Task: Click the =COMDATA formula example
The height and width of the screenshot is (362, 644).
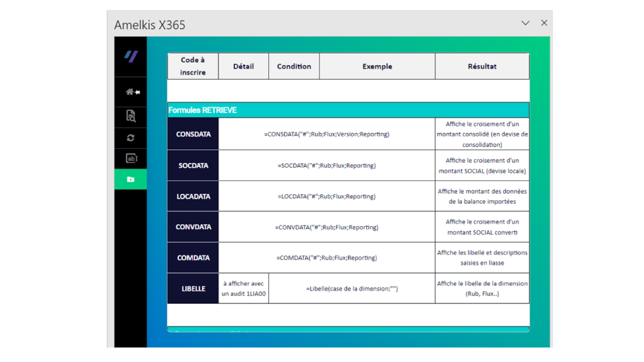Action: (327, 258)
